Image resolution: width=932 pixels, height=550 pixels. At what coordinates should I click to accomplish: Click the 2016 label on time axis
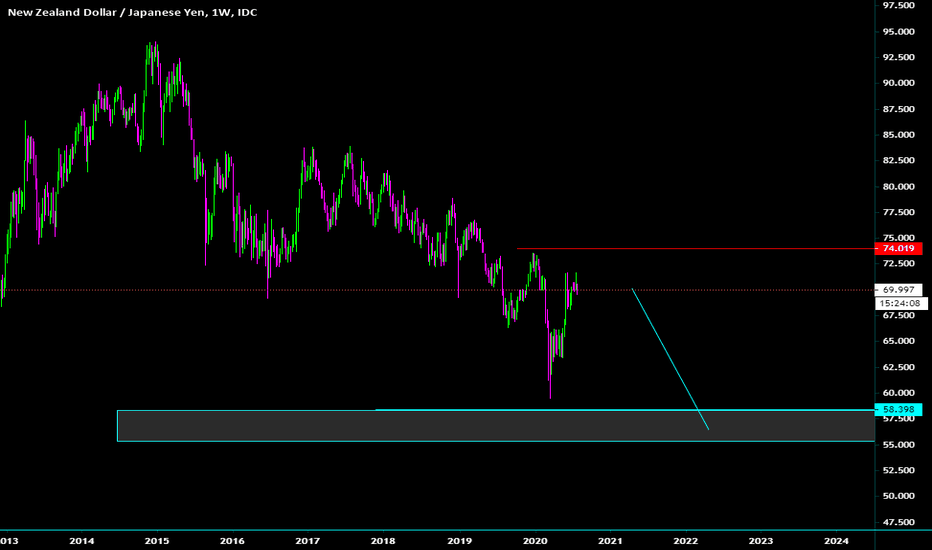click(x=232, y=541)
